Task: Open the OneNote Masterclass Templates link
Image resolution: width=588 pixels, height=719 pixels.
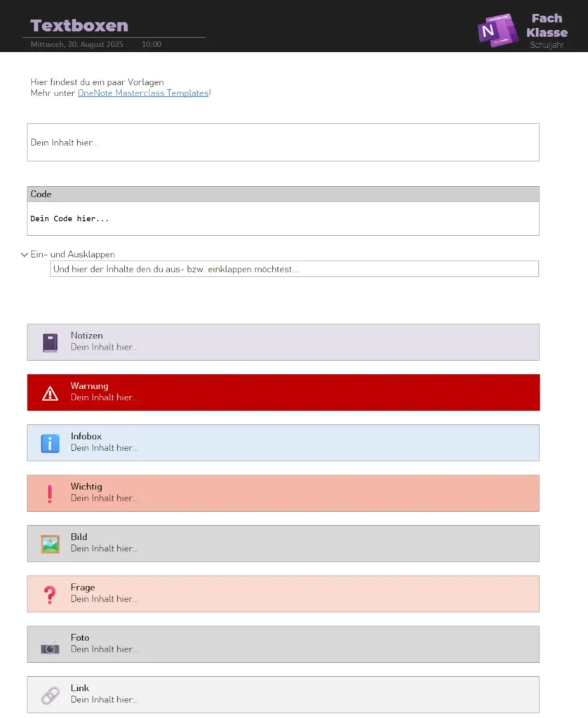Action: [142, 93]
